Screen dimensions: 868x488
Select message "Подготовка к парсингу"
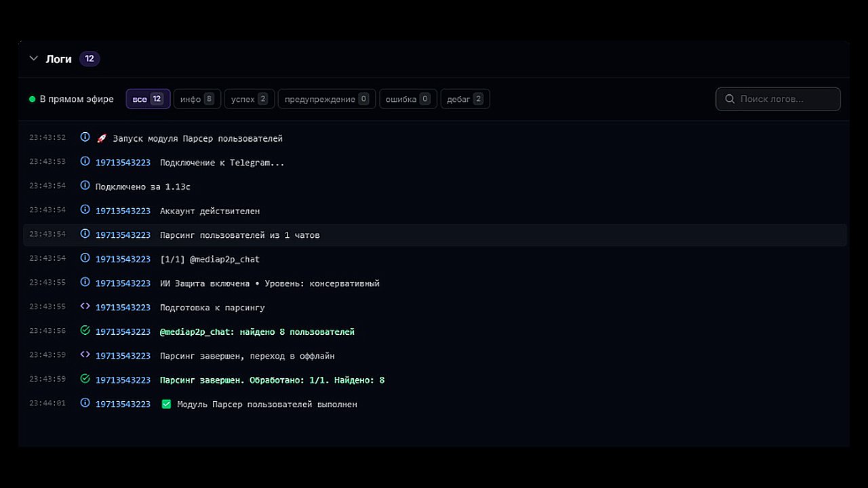coord(212,308)
